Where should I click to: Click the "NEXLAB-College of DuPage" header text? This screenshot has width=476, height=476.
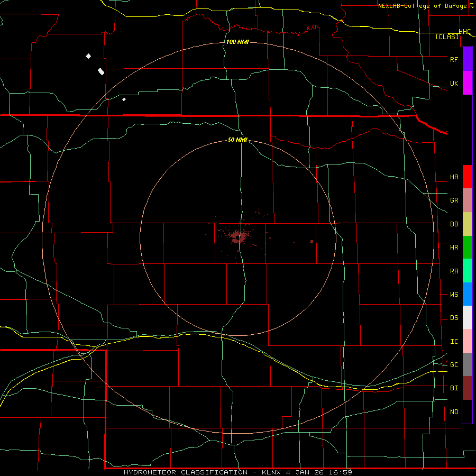[x=423, y=6]
